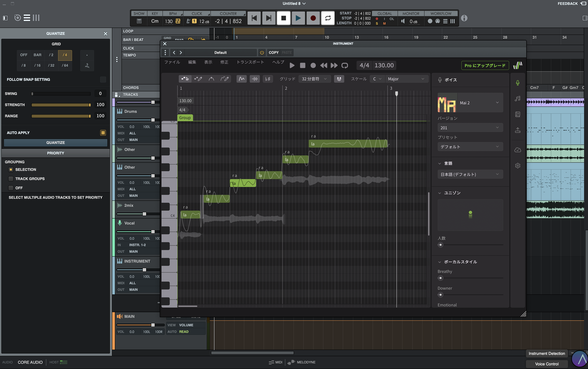Click the COPY preset button
Screen dimensions: 588x369
coord(274,53)
